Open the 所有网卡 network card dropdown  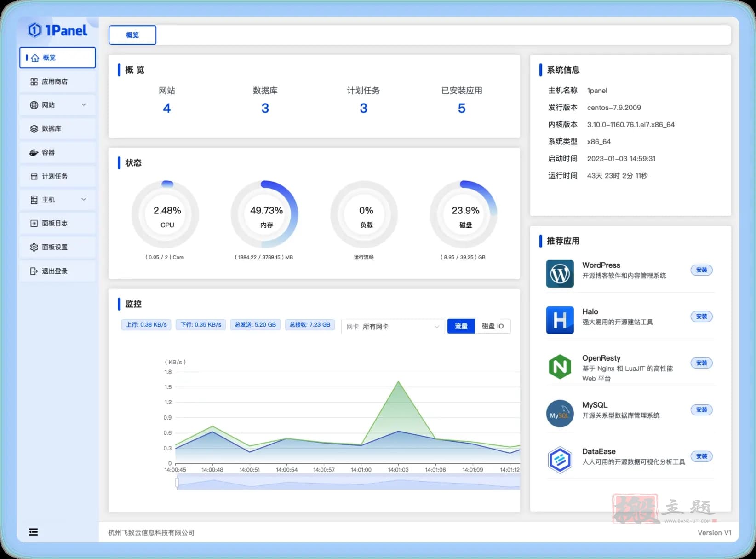pos(393,326)
